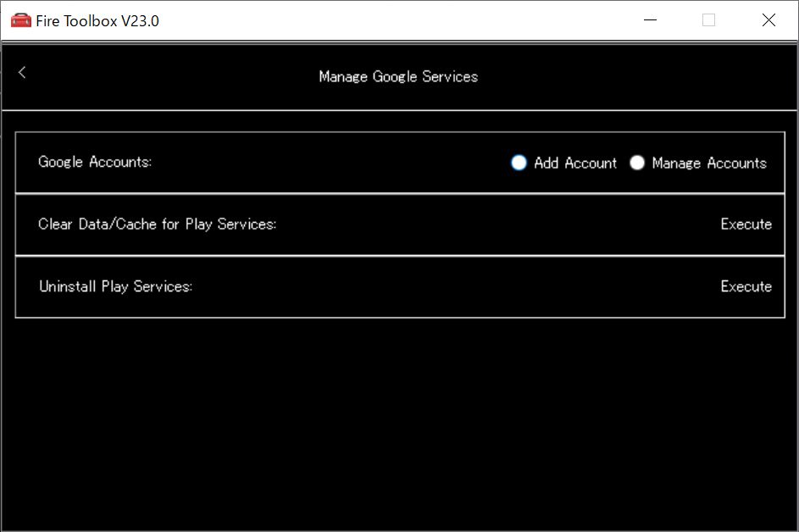Close the Fire Toolbox window
Viewport: 799px width, 532px height.
[768, 20]
